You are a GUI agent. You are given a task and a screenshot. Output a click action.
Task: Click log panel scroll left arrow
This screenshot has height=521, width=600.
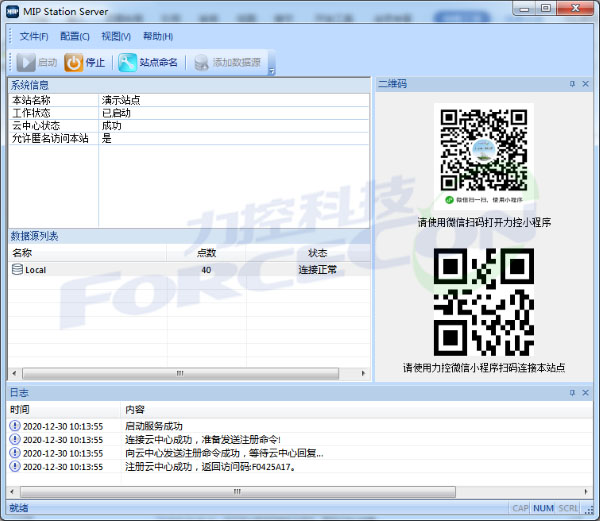[12, 492]
